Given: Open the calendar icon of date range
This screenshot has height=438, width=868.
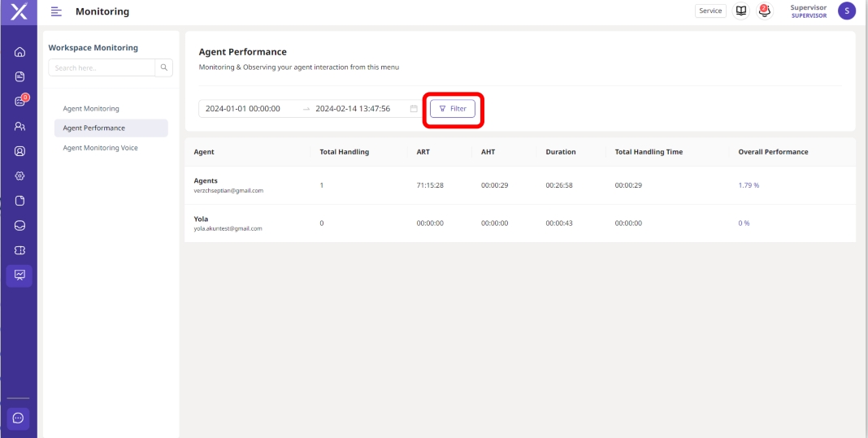Looking at the screenshot, I should pyautogui.click(x=414, y=109).
